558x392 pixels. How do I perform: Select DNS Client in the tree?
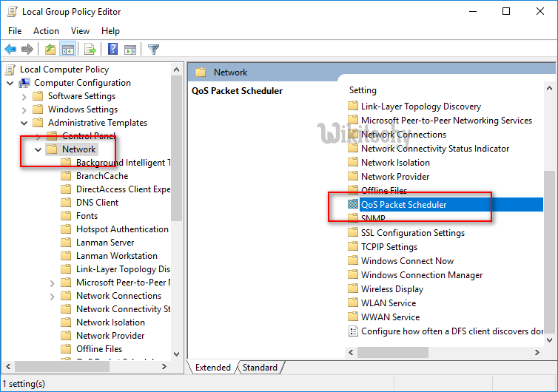(97, 203)
